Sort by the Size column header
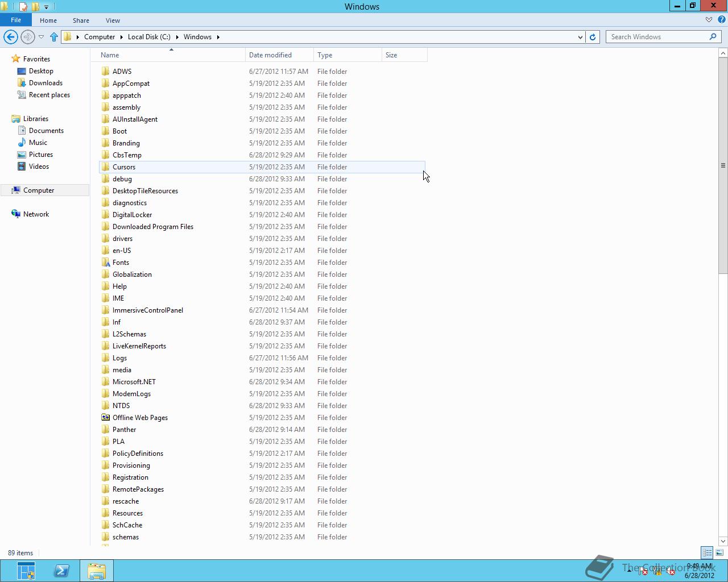 click(404, 55)
